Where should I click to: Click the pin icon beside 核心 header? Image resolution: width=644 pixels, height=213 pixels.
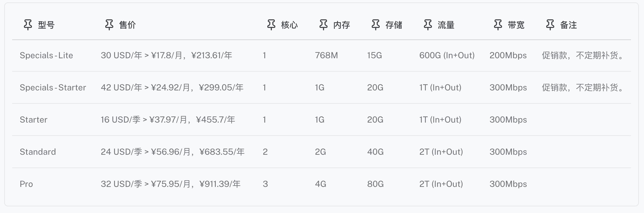point(271,25)
